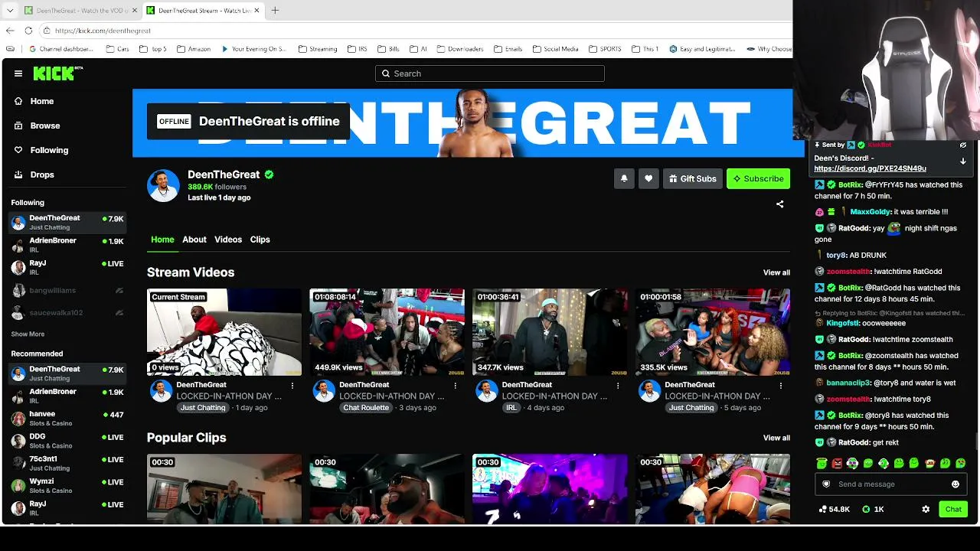Open the SPORTS bookmarks folder
The image size is (980, 551).
[605, 49]
